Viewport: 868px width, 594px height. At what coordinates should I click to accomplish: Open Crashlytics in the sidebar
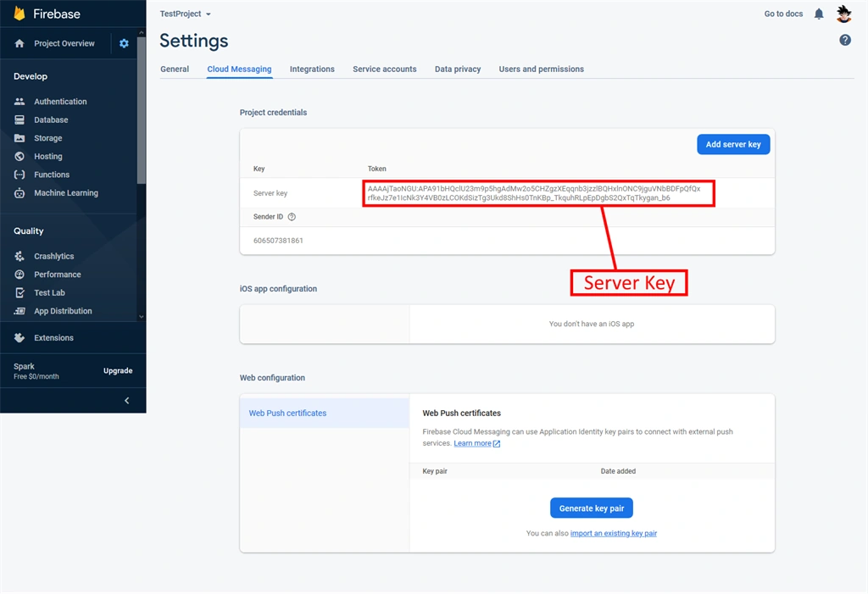coord(53,256)
